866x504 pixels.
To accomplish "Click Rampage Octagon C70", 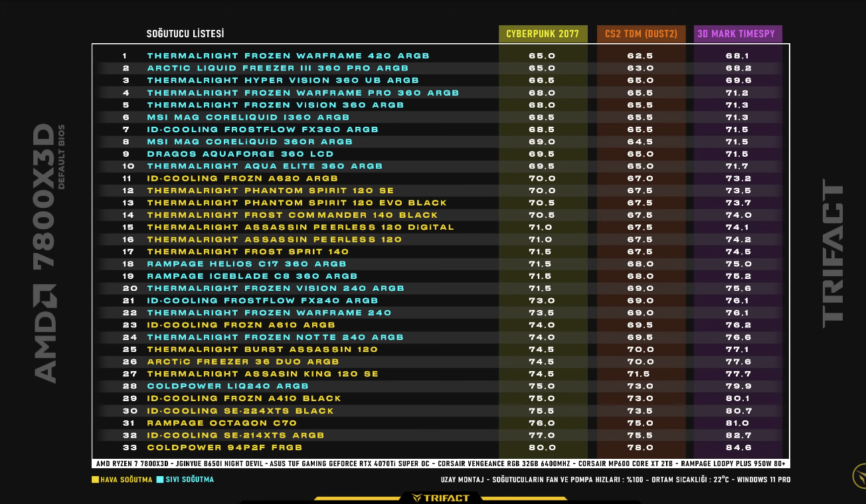I will coord(222,423).
